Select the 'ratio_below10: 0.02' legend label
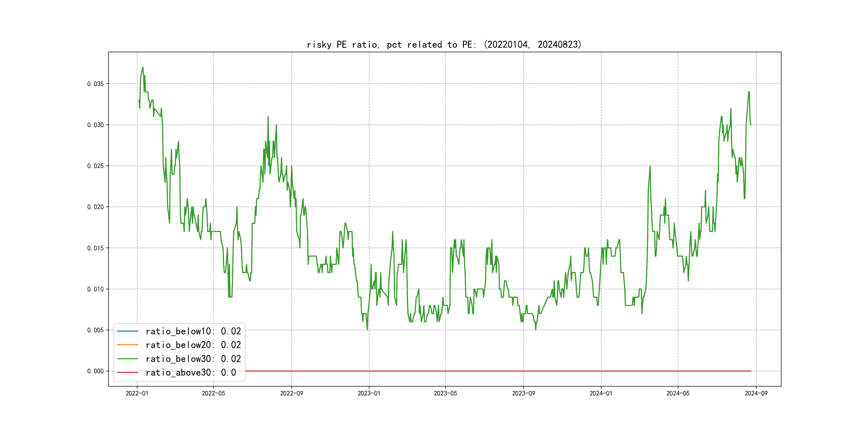 point(193,331)
